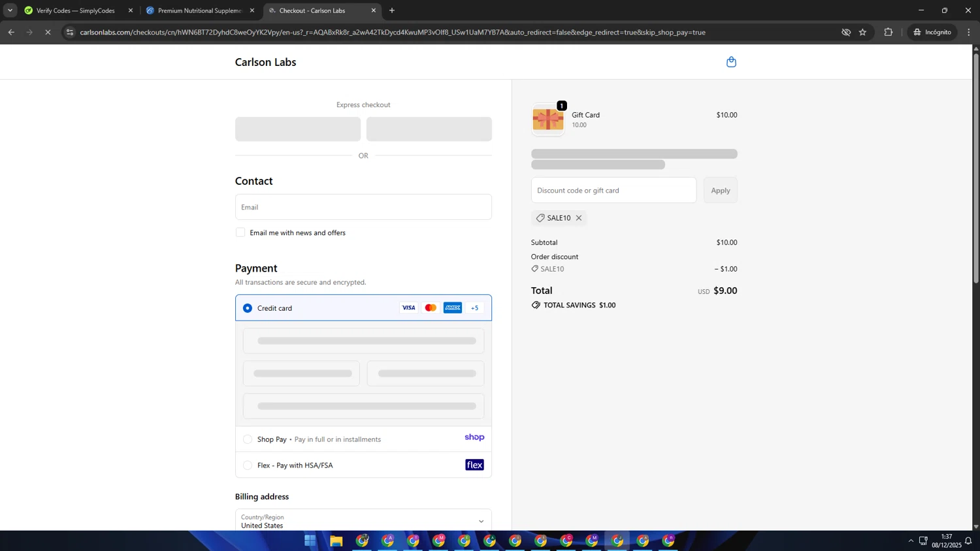Click the first express checkout button
This screenshot has width=980, height=551.
(x=298, y=129)
